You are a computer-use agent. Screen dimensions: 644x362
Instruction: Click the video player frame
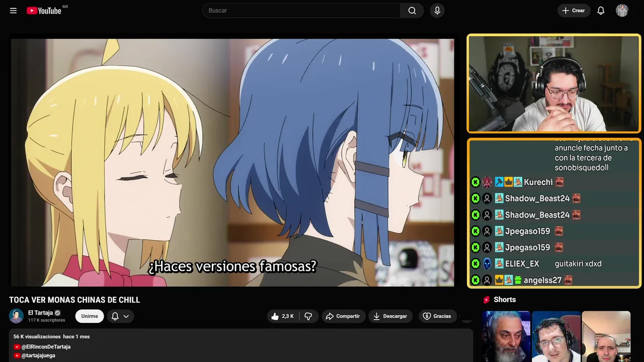[x=232, y=162]
